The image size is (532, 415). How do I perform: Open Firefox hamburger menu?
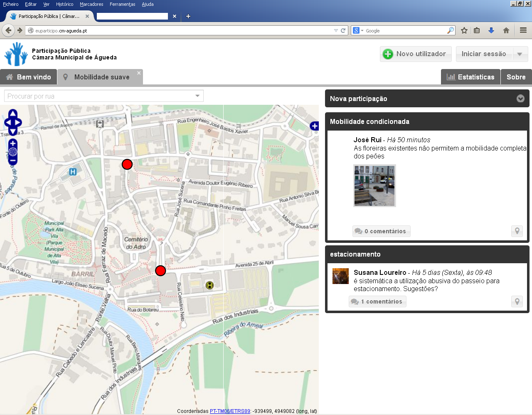[x=523, y=30]
